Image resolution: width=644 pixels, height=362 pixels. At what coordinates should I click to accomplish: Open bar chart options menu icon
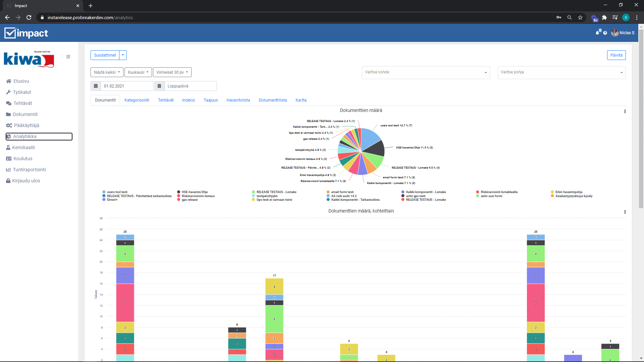[625, 212]
